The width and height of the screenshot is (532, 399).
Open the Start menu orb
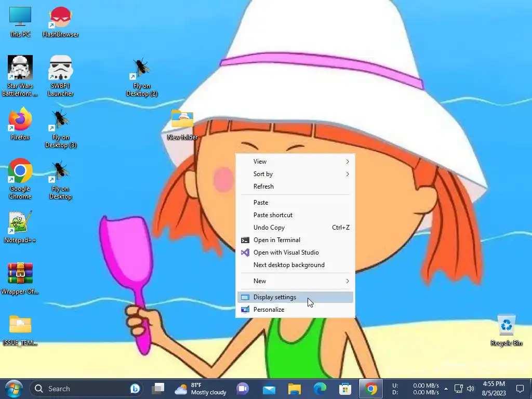[x=14, y=389]
